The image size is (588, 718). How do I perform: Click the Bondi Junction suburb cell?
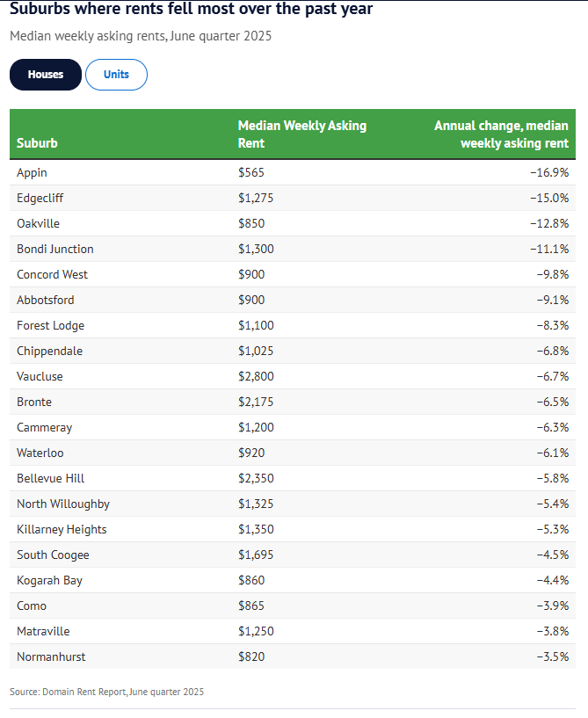point(54,249)
